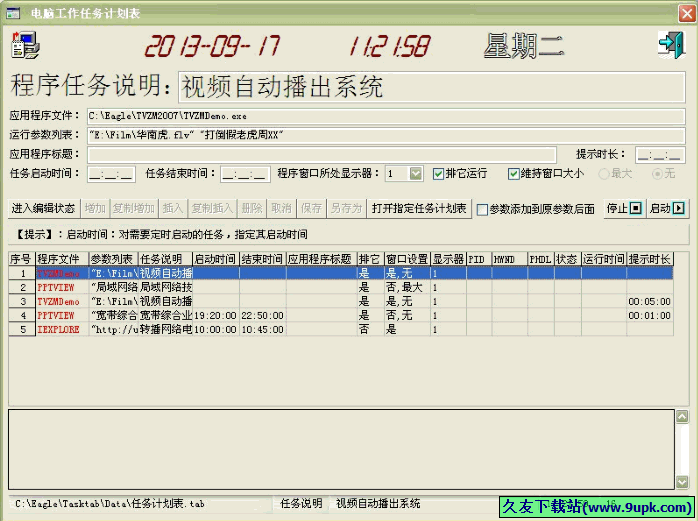Click the 状态 column header
Viewport: 698px width, 521px height.
tap(568, 259)
